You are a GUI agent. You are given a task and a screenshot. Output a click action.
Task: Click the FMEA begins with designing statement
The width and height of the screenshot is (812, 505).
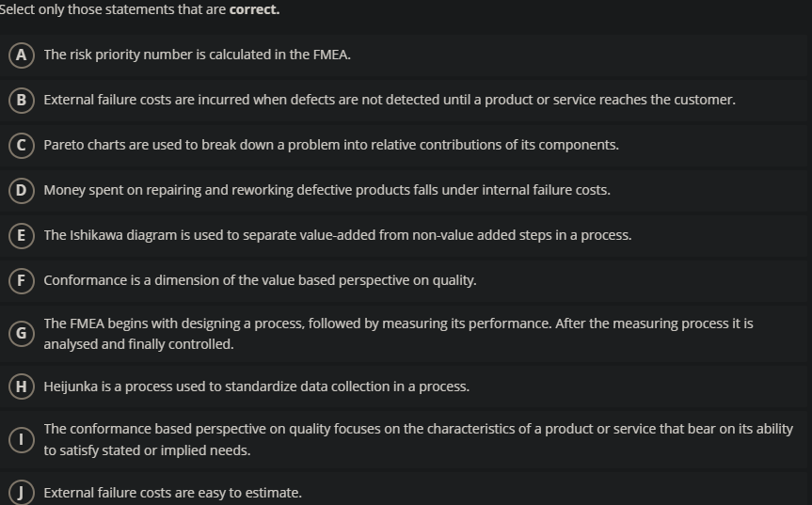pyautogui.click(x=398, y=334)
